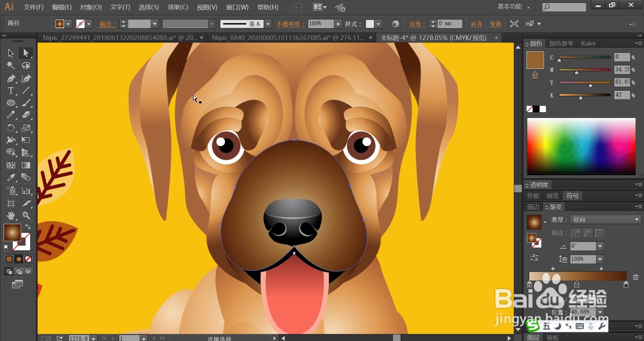This screenshot has width=644, height=341.
Task: Select the Artboard tool
Action: (x=11, y=203)
